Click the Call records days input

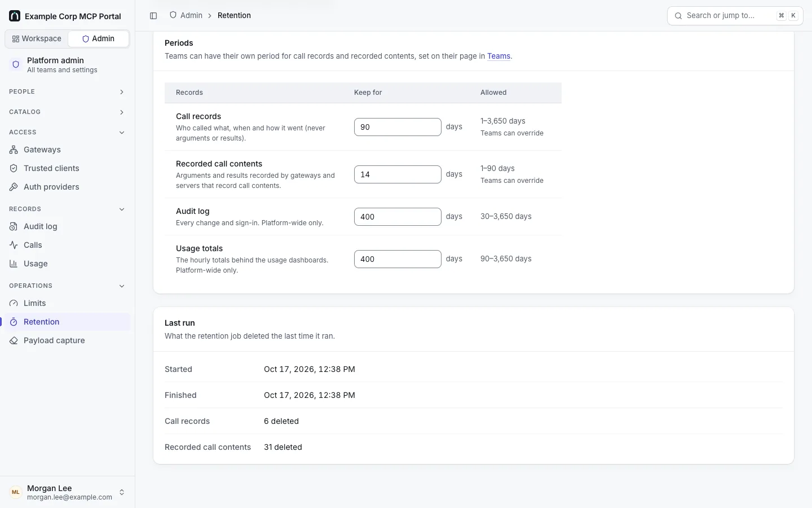click(398, 127)
